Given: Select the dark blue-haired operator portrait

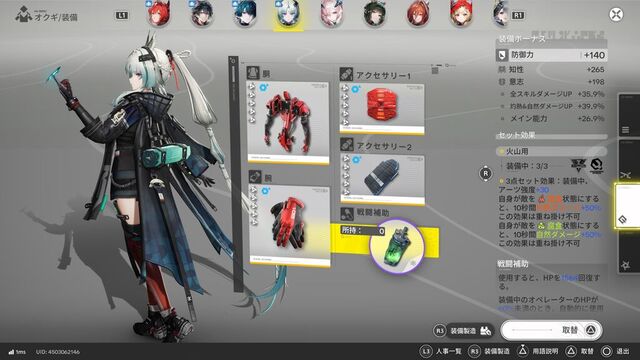Looking at the screenshot, I should (x=245, y=13).
